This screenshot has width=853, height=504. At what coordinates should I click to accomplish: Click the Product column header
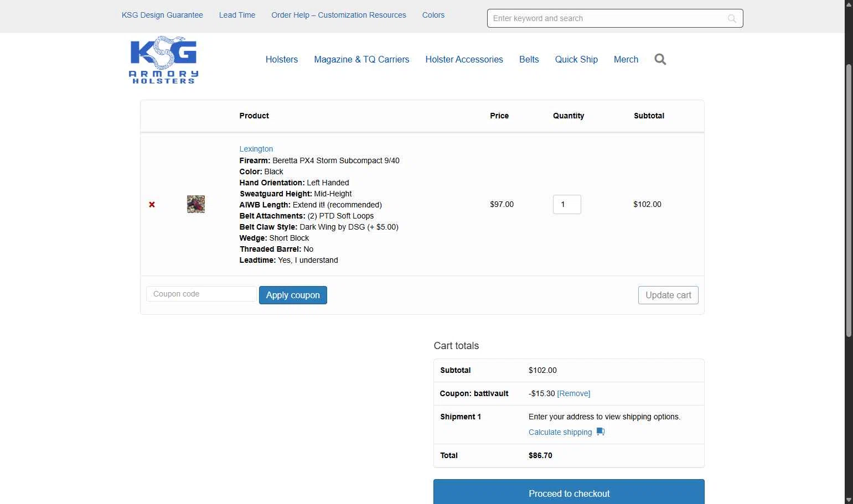(254, 116)
